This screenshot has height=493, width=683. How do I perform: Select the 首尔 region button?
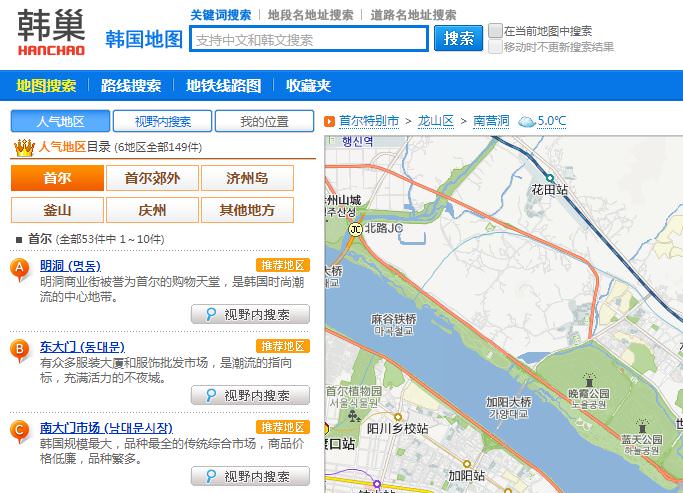(57, 178)
